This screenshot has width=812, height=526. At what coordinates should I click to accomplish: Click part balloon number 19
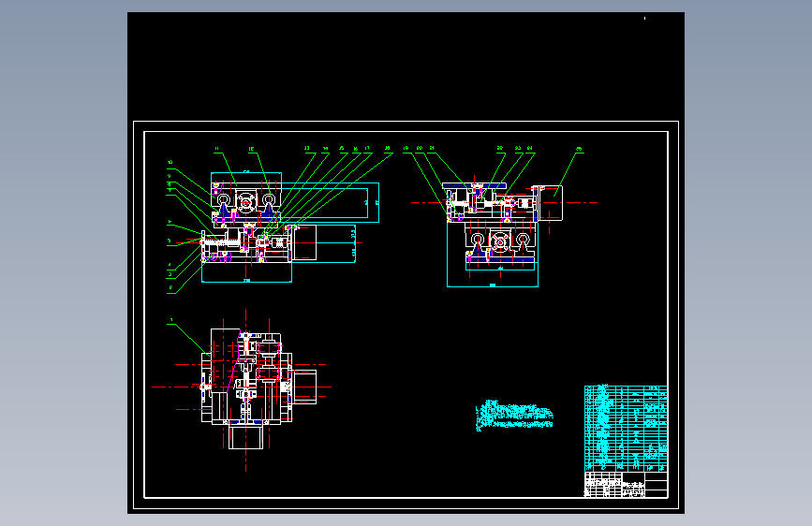pyautogui.click(x=406, y=149)
